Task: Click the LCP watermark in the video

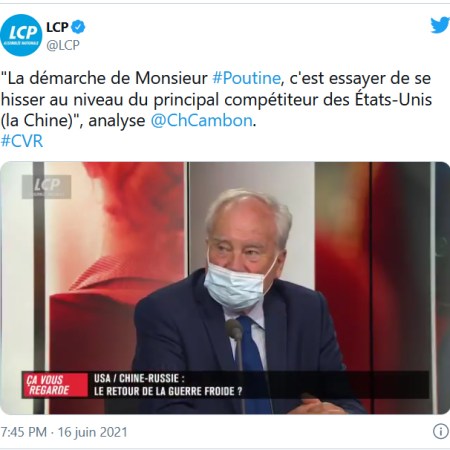Action: point(47,187)
